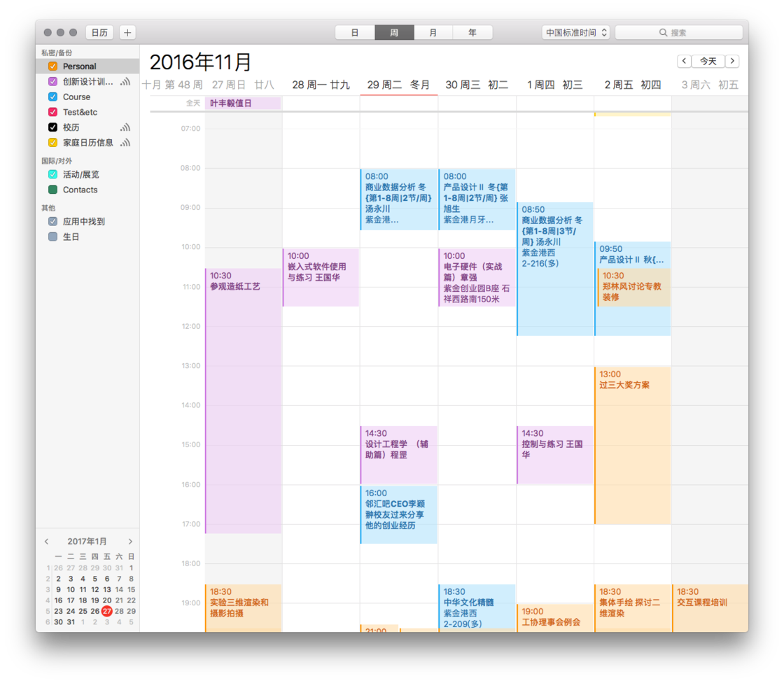Select 08:00 产品设计 II event
The width and height of the screenshot is (784, 683).
[477, 200]
